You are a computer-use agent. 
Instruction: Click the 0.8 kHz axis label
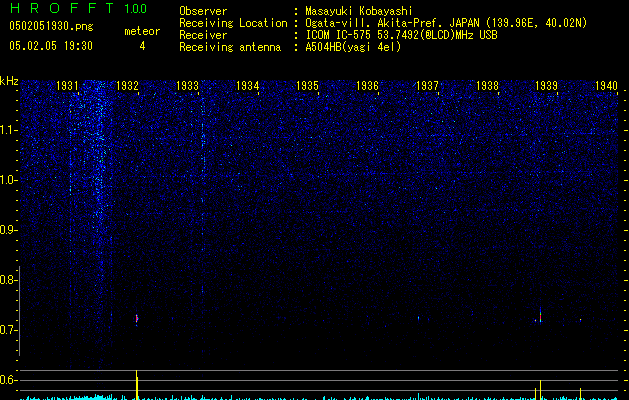(8, 280)
